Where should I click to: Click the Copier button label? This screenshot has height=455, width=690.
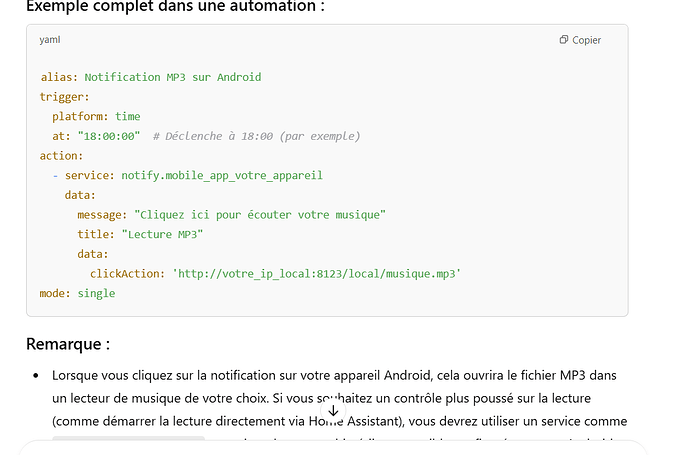(x=586, y=40)
